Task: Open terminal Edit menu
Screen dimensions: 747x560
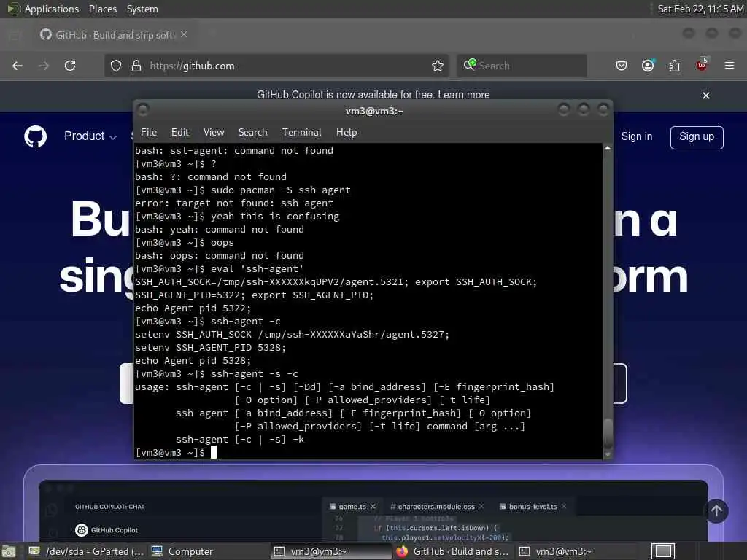Action: [x=180, y=133]
